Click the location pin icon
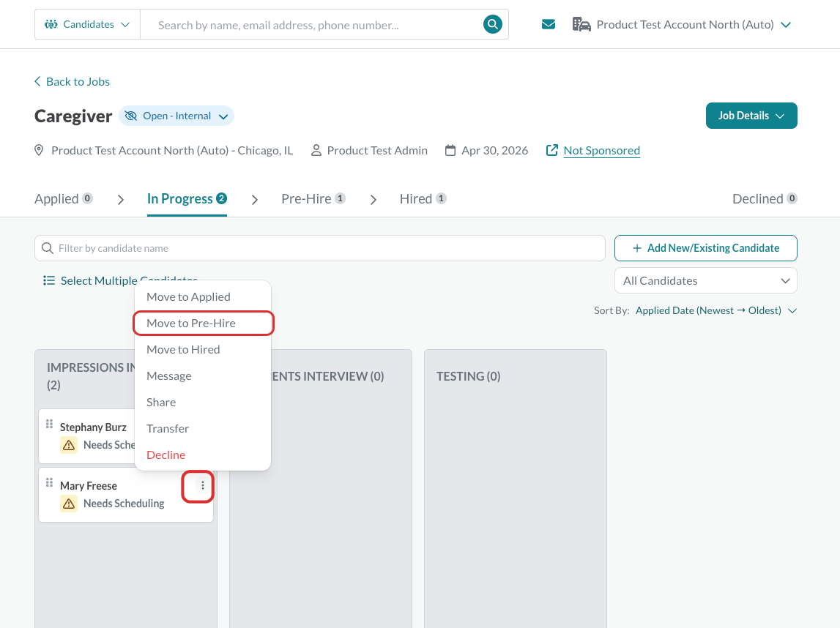Viewport: 840px width, 628px height. 39,151
